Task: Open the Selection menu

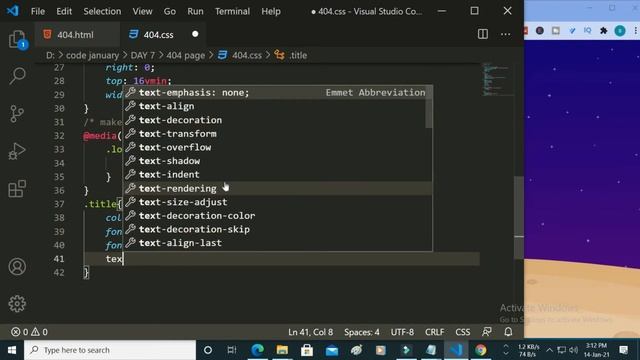Action: [102, 11]
